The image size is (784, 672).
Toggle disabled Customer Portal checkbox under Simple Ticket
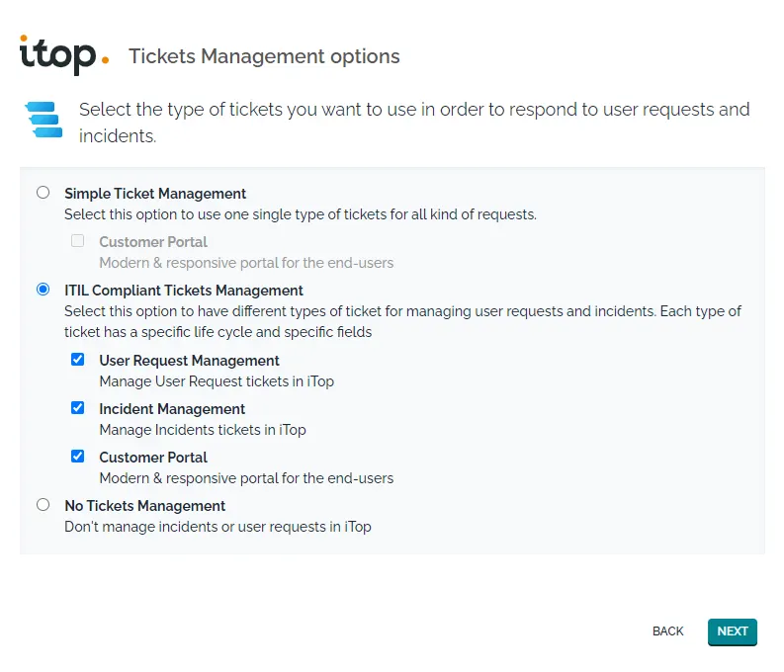coord(77,241)
